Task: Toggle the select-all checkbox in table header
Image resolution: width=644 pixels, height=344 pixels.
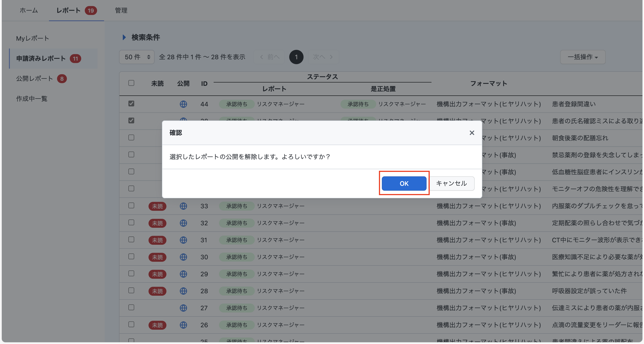Action: [x=131, y=83]
